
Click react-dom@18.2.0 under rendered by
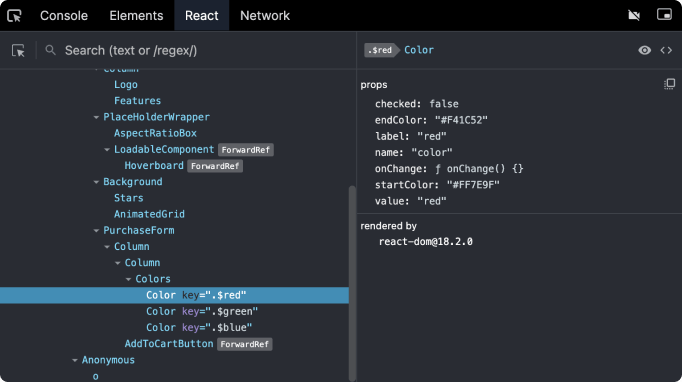pos(425,242)
